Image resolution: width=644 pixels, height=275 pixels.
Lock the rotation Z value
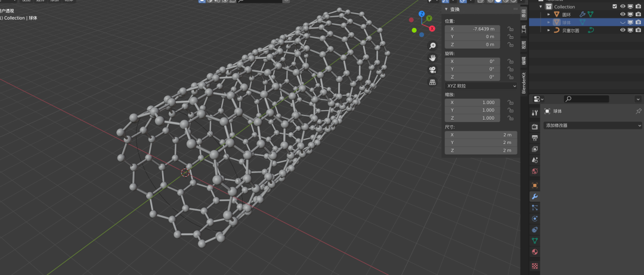pyautogui.click(x=510, y=77)
